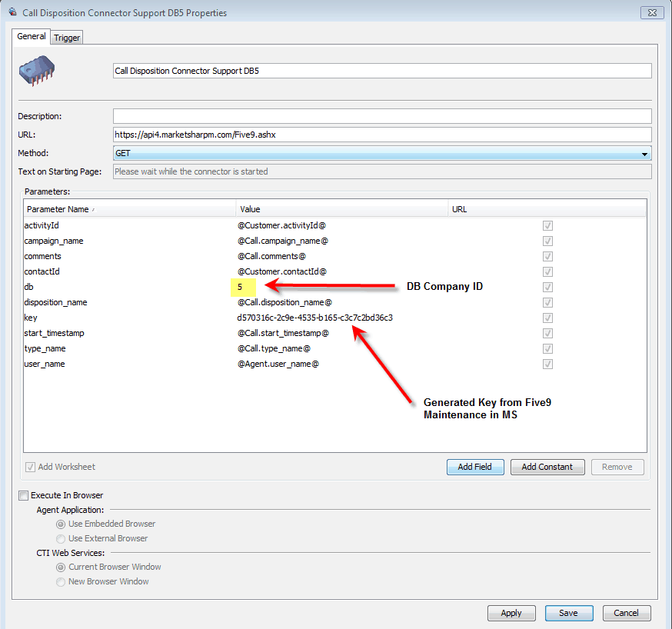Select Current Browser Window radio option
This screenshot has height=629, width=672.
coord(61,567)
